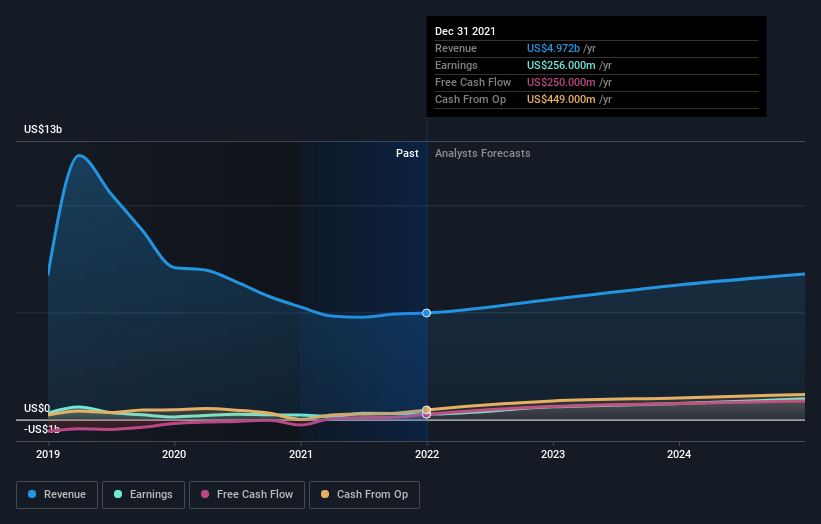The image size is (821, 524).
Task: Click the Past section label
Action: [x=407, y=153]
